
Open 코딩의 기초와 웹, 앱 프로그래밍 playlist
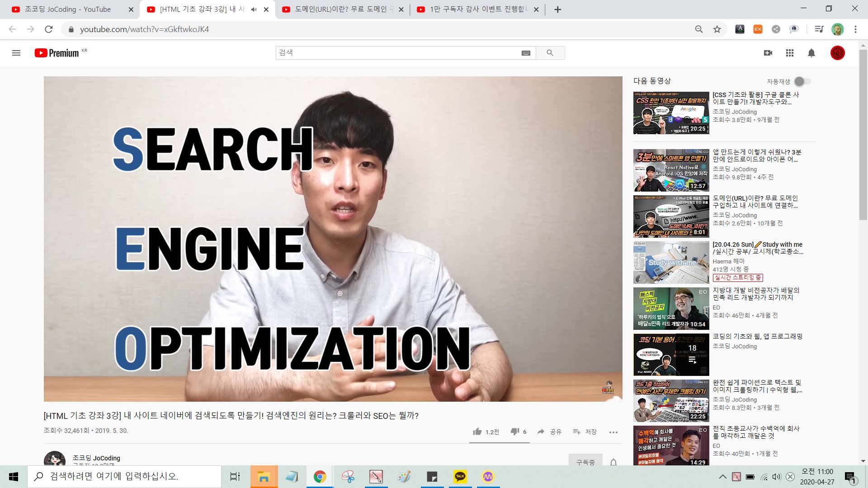[758, 336]
